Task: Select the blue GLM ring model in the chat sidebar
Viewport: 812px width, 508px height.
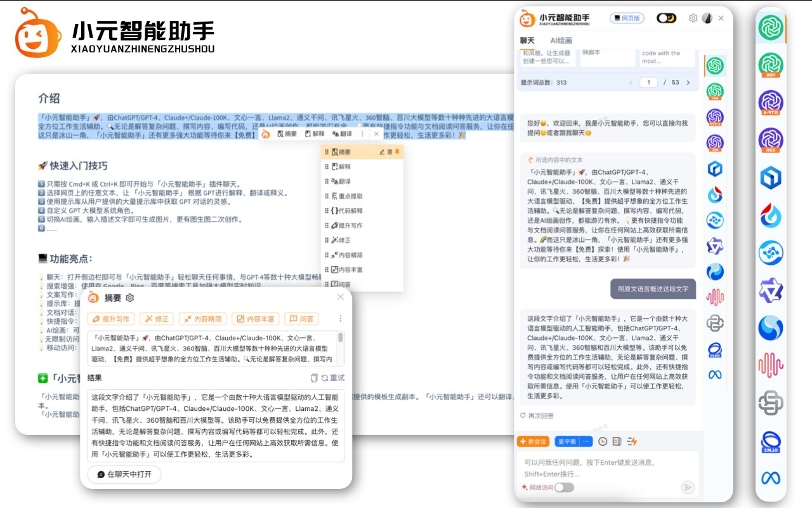Action: click(716, 349)
